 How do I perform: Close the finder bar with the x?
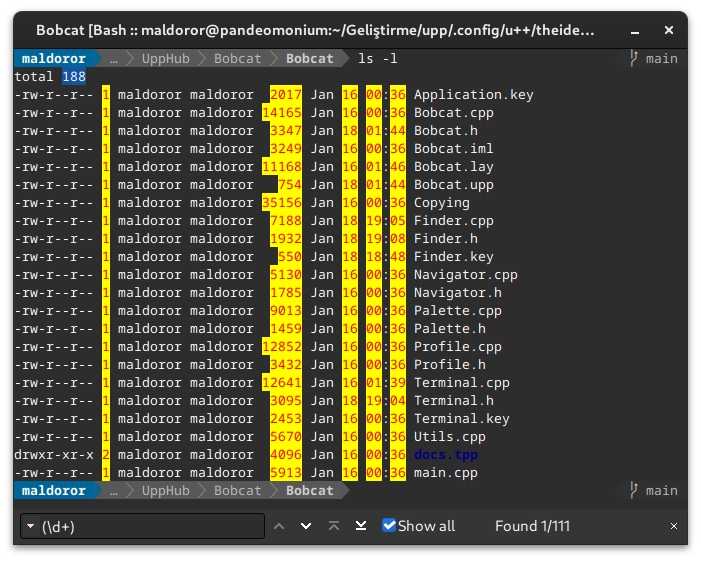(673, 526)
